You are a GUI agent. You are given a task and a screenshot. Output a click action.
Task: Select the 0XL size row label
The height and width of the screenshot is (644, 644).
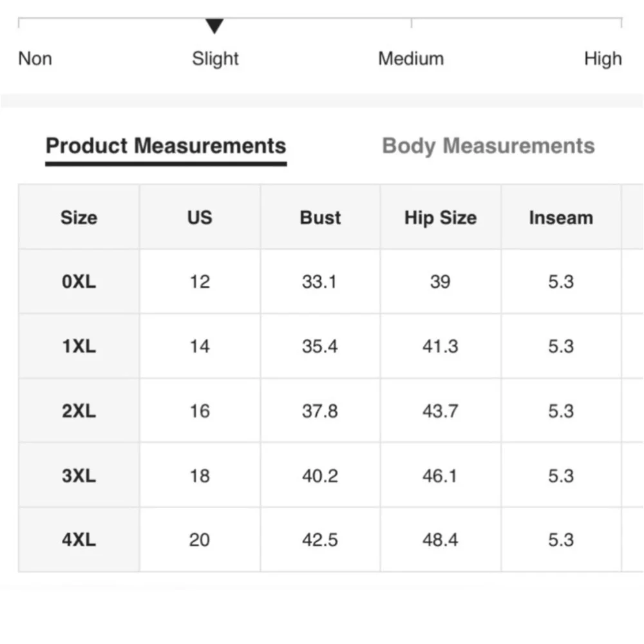point(79,282)
